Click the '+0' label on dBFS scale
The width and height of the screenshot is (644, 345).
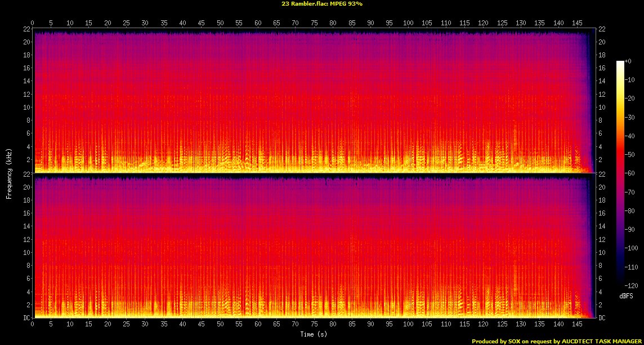tap(629, 60)
